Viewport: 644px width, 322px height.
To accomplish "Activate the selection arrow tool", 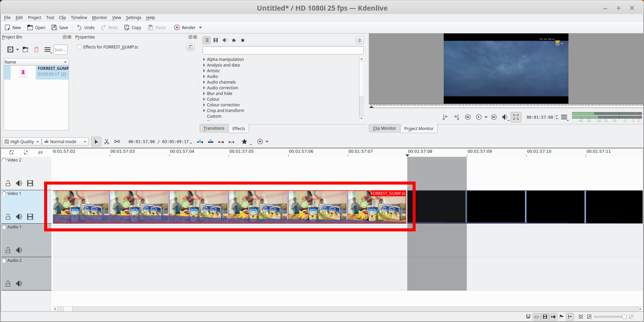I will coord(96,142).
